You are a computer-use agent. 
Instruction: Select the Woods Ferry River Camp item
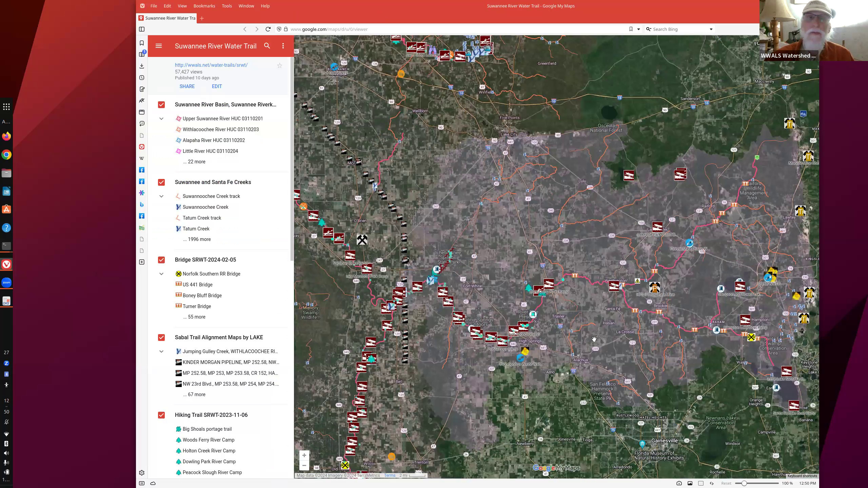point(208,440)
